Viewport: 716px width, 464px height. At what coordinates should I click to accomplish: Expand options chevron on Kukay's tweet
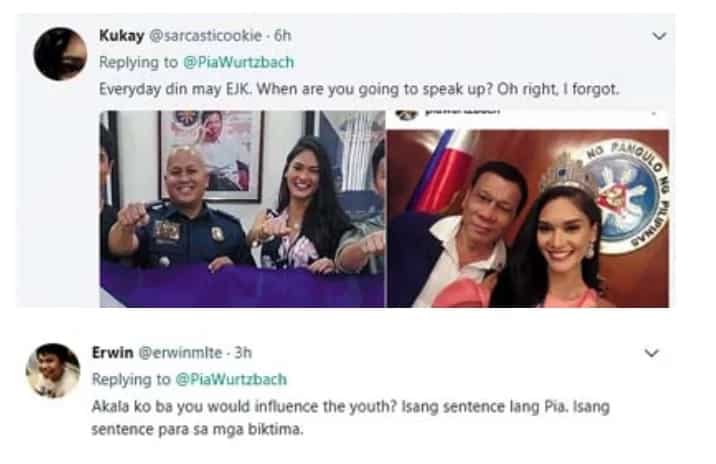659,36
